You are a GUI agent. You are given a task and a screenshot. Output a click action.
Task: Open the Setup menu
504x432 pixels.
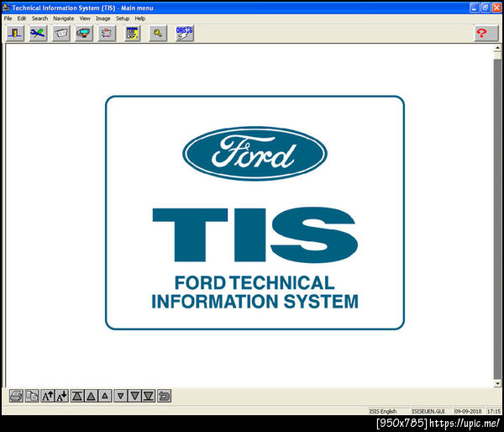click(x=123, y=18)
